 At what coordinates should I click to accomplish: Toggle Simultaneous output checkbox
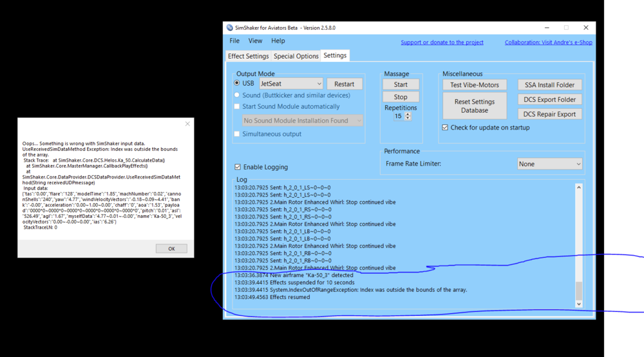click(237, 134)
